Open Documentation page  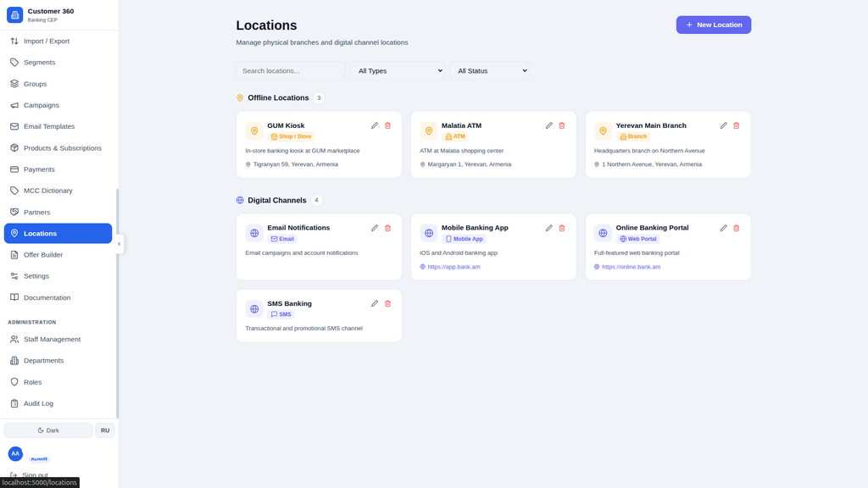(x=58, y=297)
